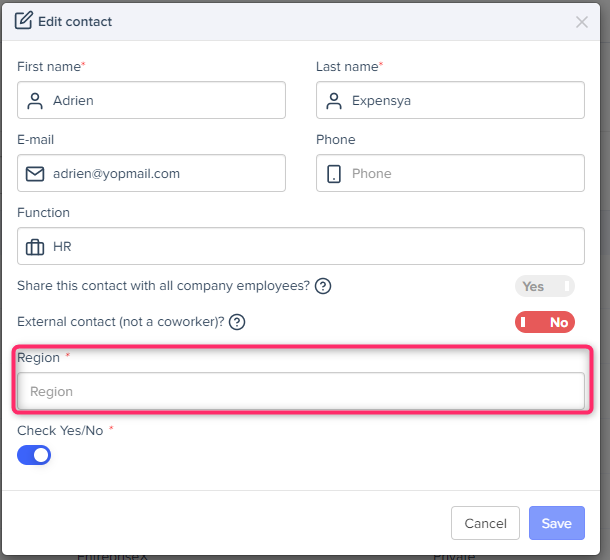This screenshot has width=610, height=560.
Task: Save the contact changes
Action: pyautogui.click(x=556, y=523)
